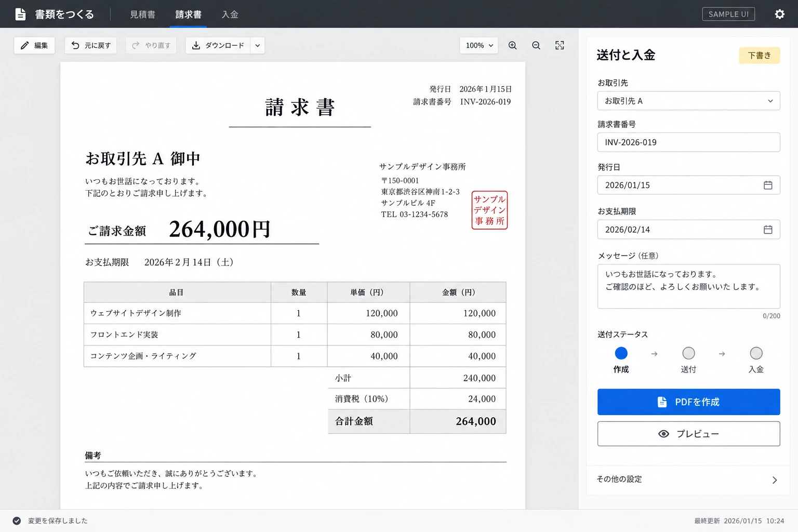The image size is (798, 532).
Task: Open settings via gear icon
Action: (x=779, y=14)
